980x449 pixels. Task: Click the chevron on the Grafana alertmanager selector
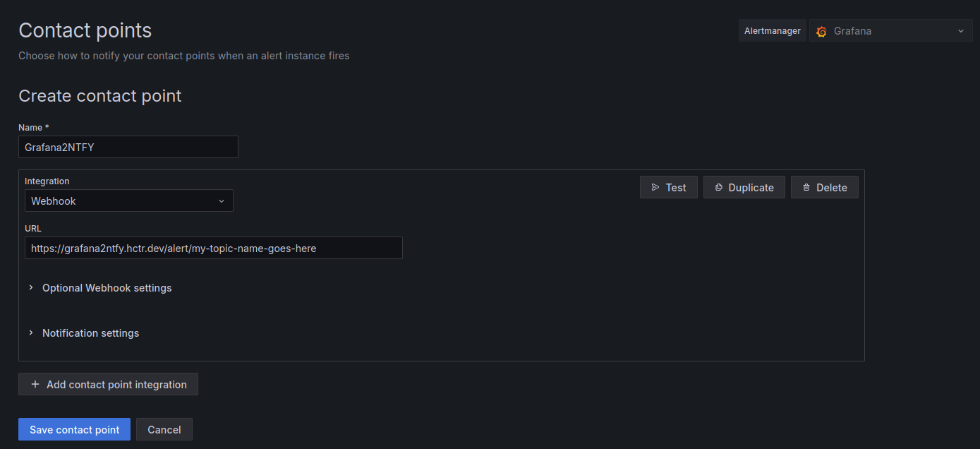(x=960, y=31)
